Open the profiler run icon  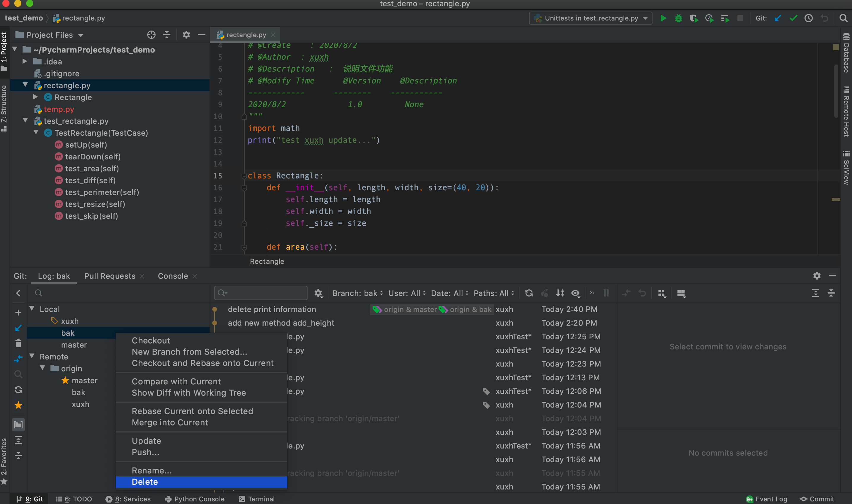pyautogui.click(x=709, y=18)
